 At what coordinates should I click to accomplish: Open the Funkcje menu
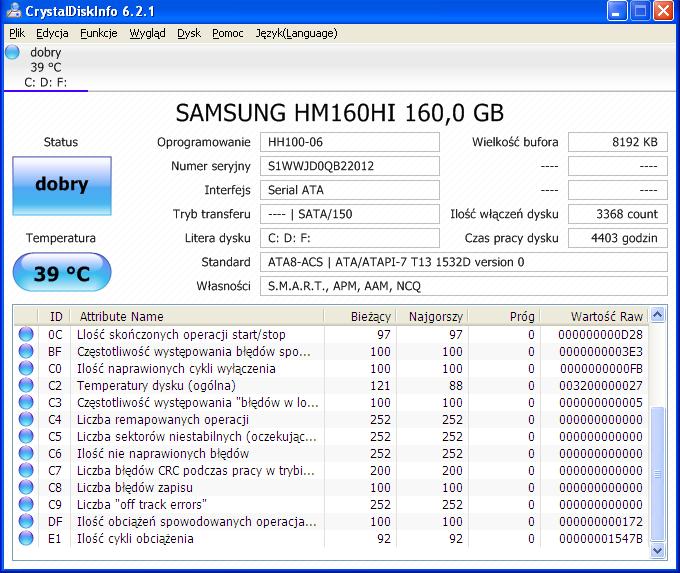98,33
